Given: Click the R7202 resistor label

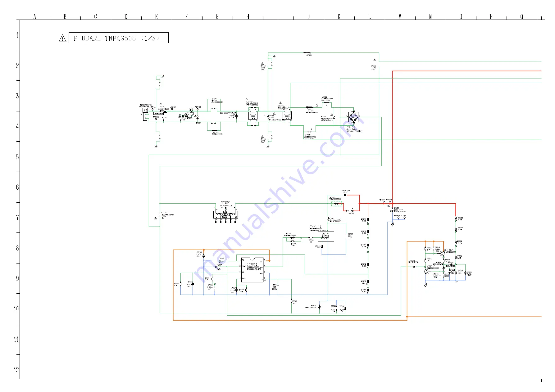Looking at the screenshot, I should pos(342,306).
